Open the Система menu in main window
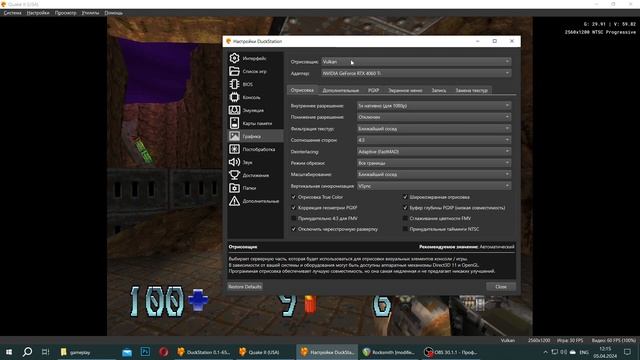This screenshot has width=640, height=360. 12,13
